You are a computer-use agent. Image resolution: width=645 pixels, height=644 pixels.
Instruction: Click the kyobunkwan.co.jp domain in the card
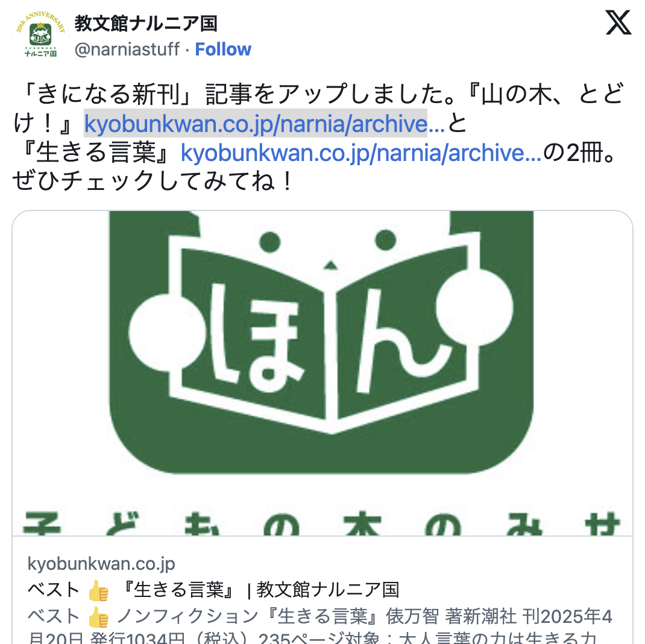pyautogui.click(x=101, y=563)
